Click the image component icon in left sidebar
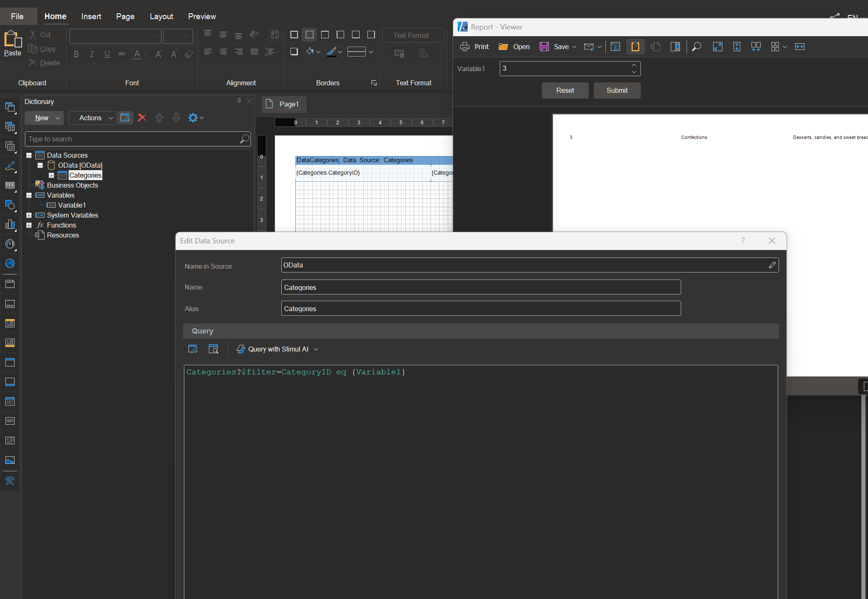This screenshot has width=868, height=599. pos(10,460)
